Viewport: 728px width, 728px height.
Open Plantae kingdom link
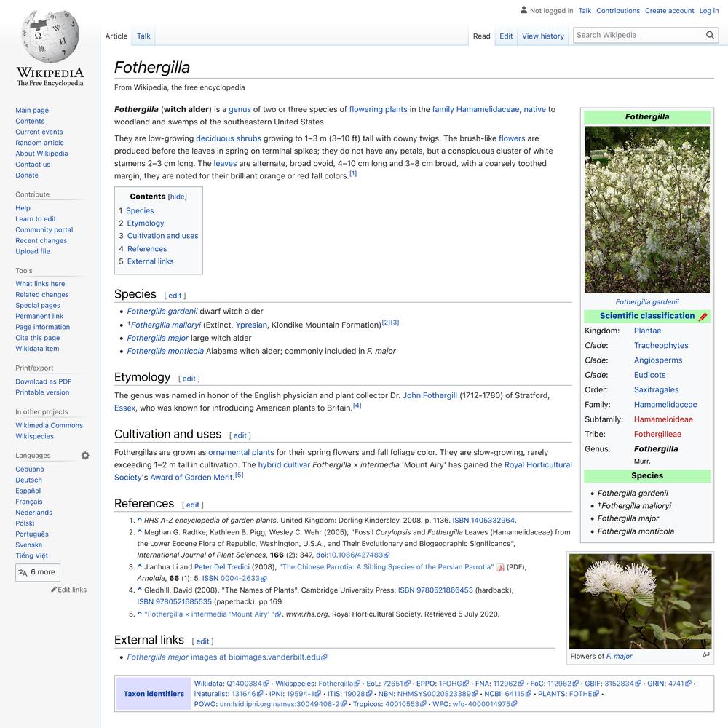coord(648,331)
